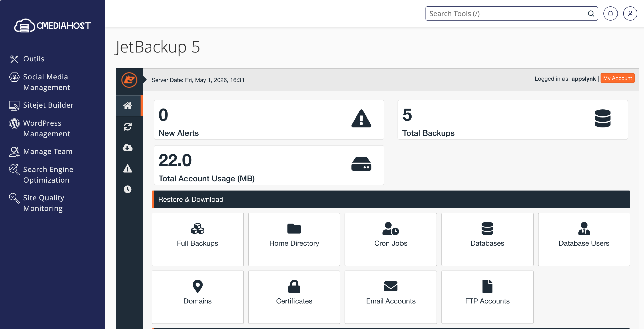Open Full Backups tile
The width and height of the screenshot is (644, 329).
point(198,239)
